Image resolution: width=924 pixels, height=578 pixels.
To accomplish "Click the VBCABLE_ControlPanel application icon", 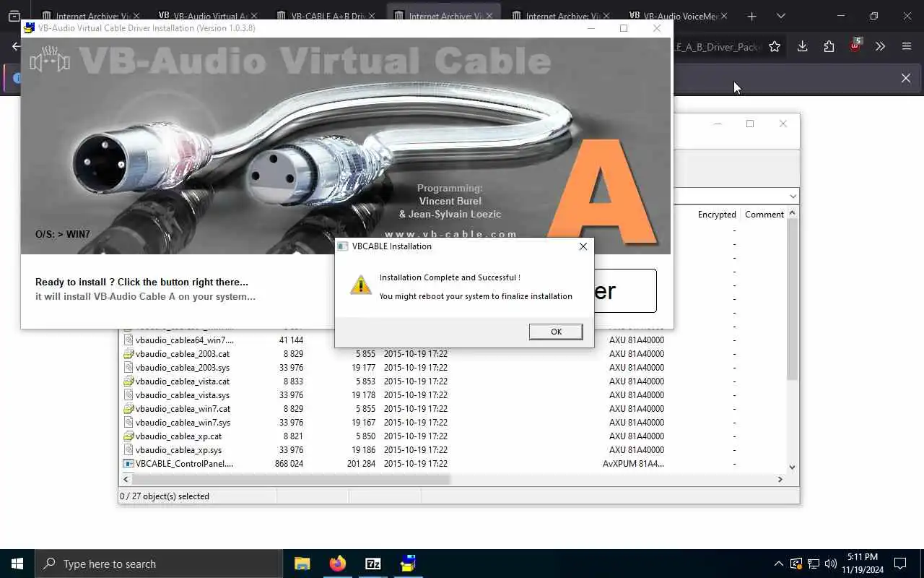I will click(x=128, y=464).
